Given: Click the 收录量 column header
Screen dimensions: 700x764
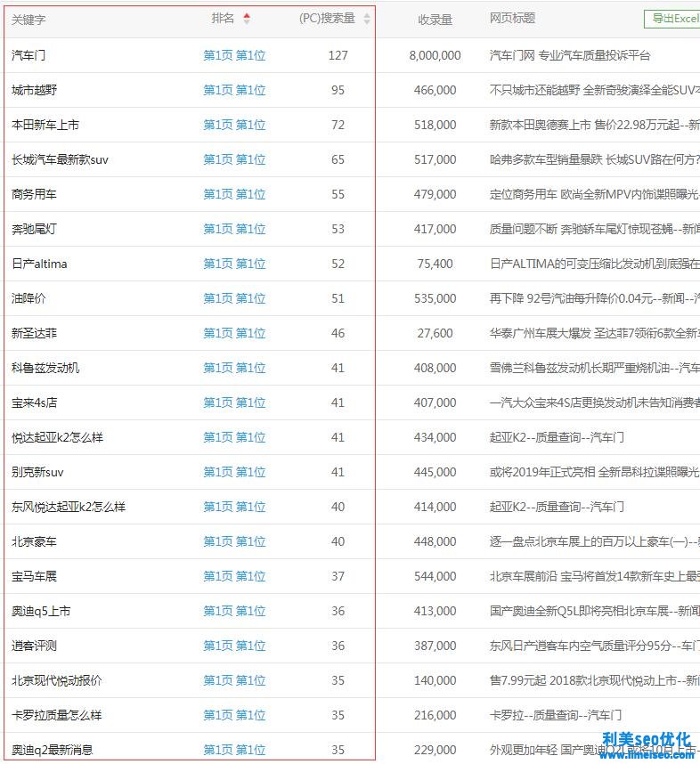Looking at the screenshot, I should coord(435,20).
